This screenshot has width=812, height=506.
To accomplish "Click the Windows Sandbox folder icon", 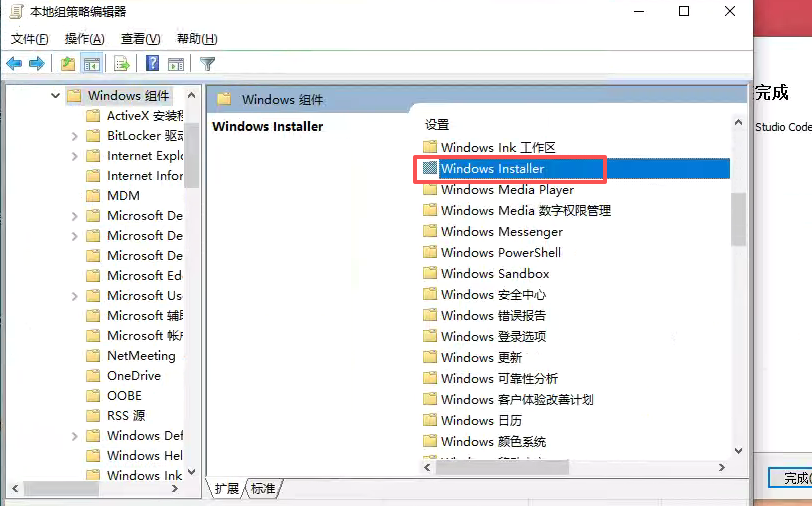I will [x=430, y=273].
